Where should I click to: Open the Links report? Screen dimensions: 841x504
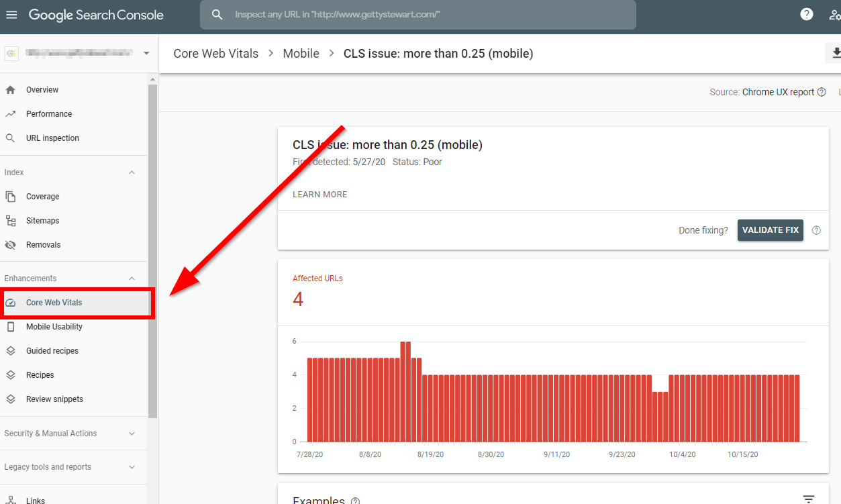[x=36, y=500]
